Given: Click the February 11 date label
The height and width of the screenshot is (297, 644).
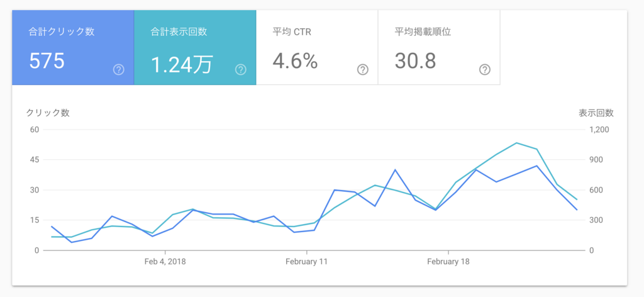Looking at the screenshot, I should [306, 262].
